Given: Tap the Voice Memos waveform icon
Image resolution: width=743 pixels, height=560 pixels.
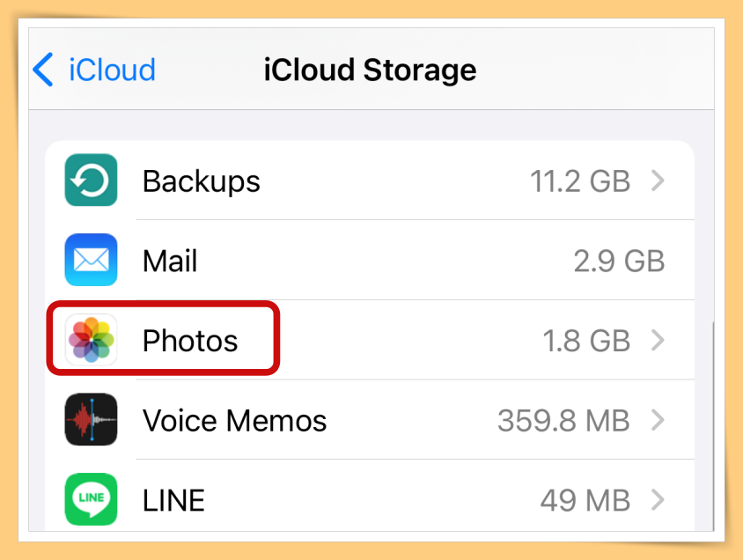Looking at the screenshot, I should [91, 419].
